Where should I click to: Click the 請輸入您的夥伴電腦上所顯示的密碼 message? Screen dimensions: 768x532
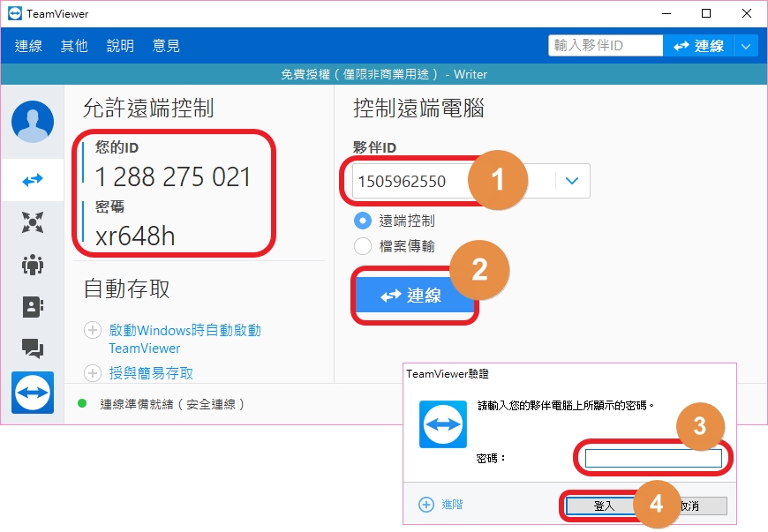[x=566, y=406]
